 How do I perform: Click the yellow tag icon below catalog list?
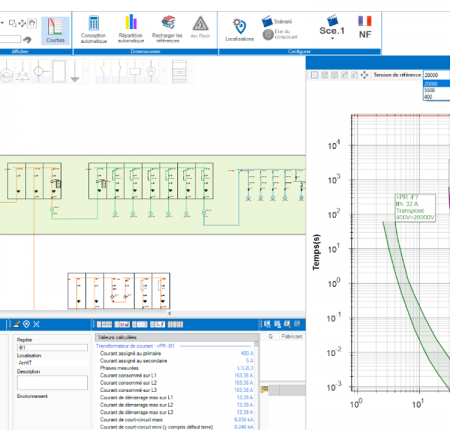264,389
